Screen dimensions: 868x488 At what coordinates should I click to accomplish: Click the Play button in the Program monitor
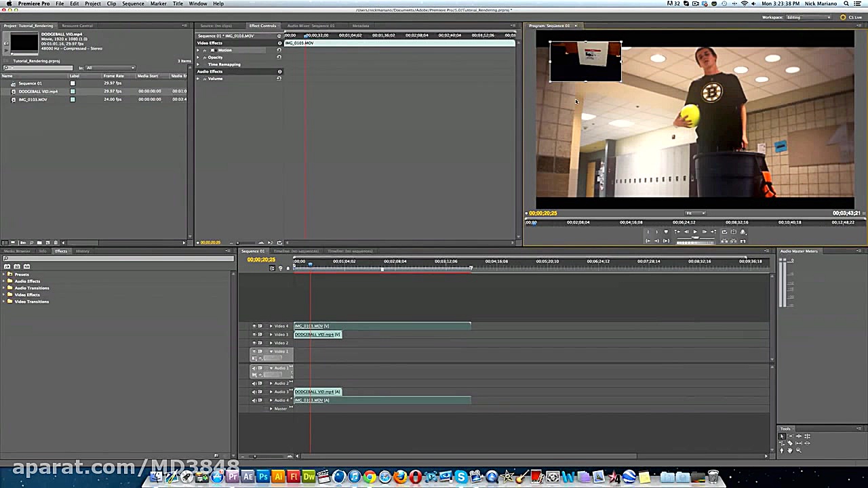tap(695, 232)
